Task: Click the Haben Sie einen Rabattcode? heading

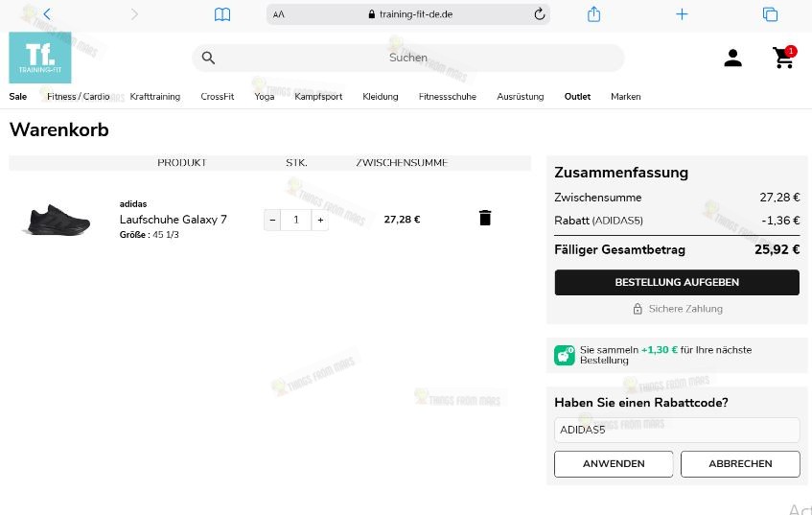Action: [641, 403]
